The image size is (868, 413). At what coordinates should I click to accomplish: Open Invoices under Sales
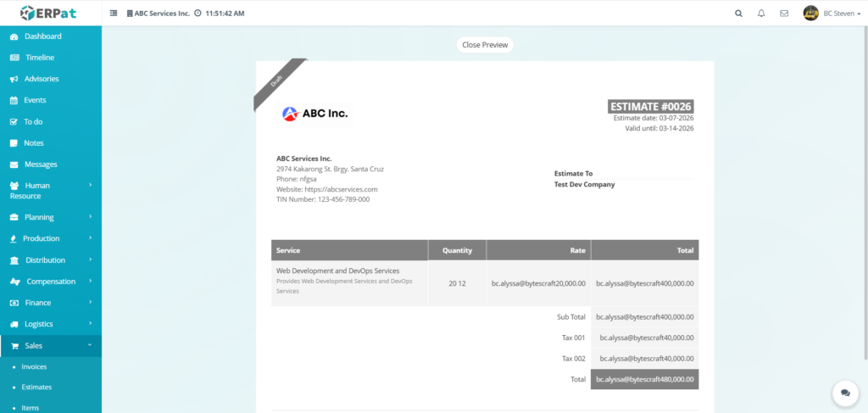click(34, 366)
